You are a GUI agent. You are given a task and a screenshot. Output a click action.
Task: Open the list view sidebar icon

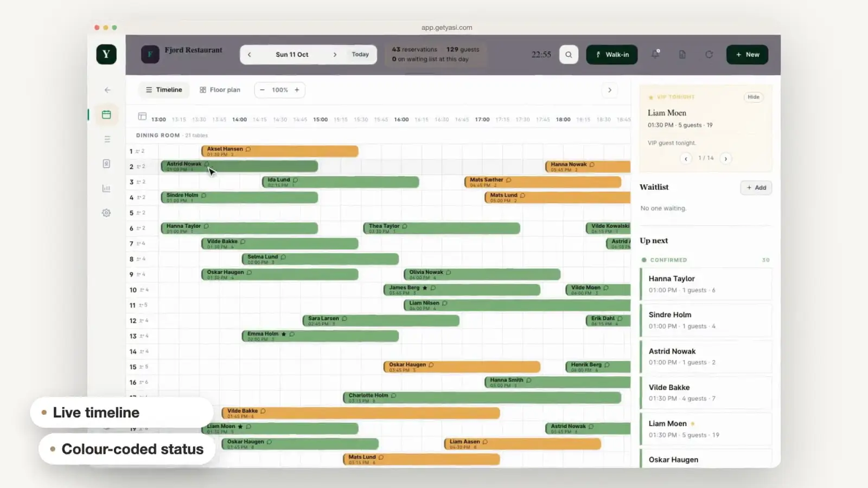tap(107, 139)
